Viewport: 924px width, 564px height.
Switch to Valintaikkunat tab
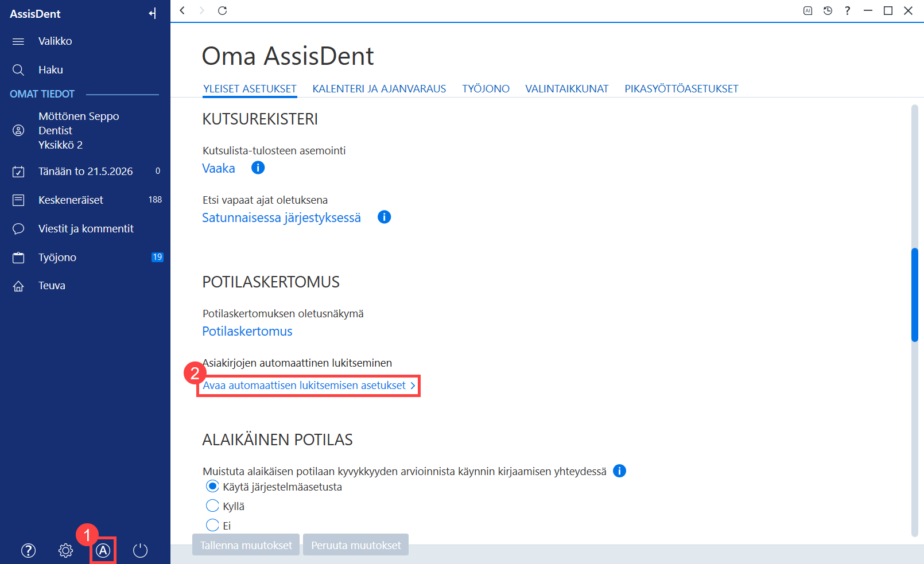click(x=567, y=89)
